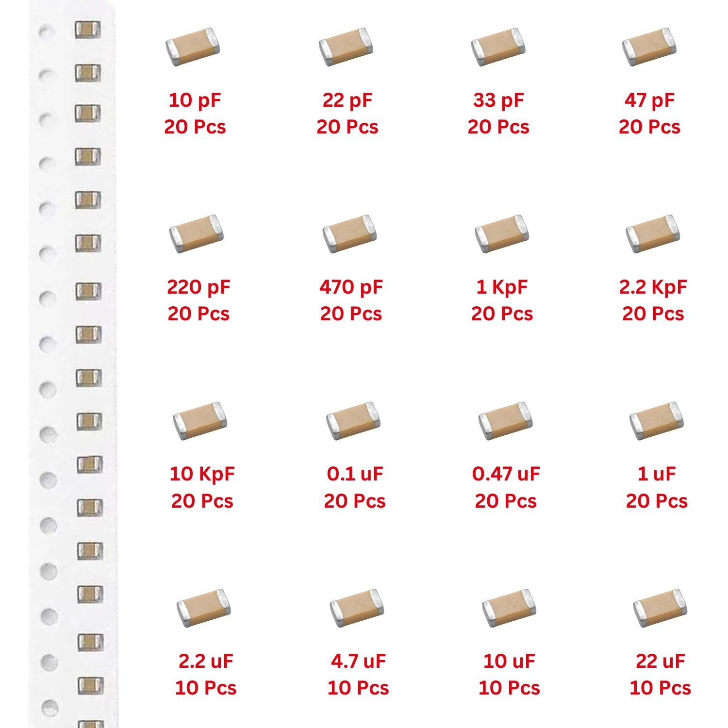Choose the 2.2 KpF capacitor image

[653, 233]
